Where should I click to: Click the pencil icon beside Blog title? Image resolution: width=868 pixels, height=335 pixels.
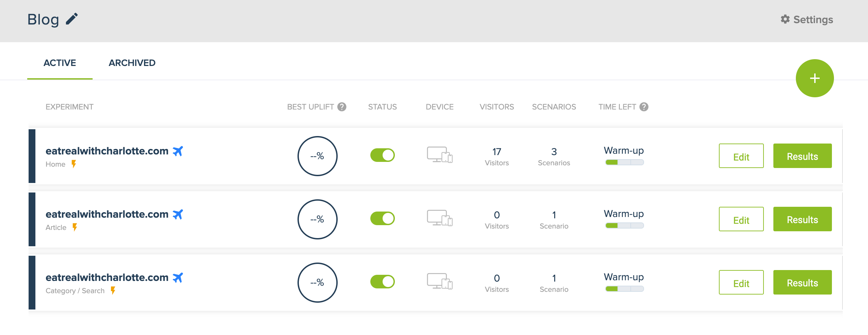72,19
